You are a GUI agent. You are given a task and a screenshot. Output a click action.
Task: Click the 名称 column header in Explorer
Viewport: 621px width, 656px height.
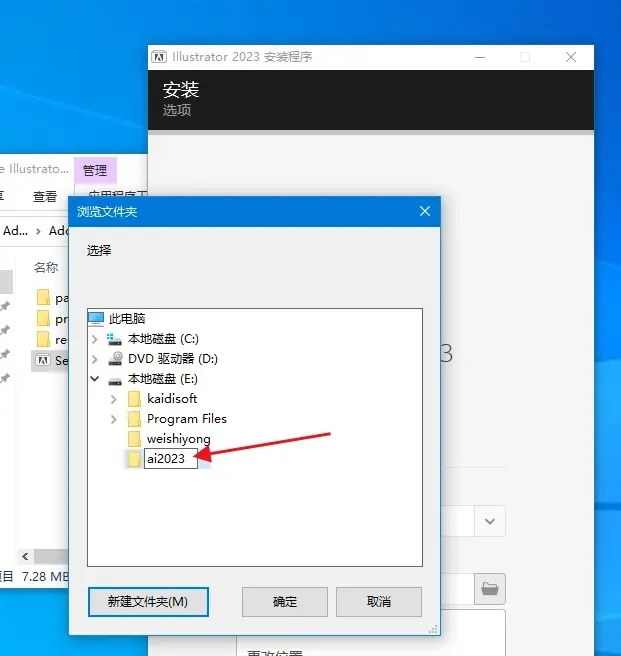click(x=46, y=267)
